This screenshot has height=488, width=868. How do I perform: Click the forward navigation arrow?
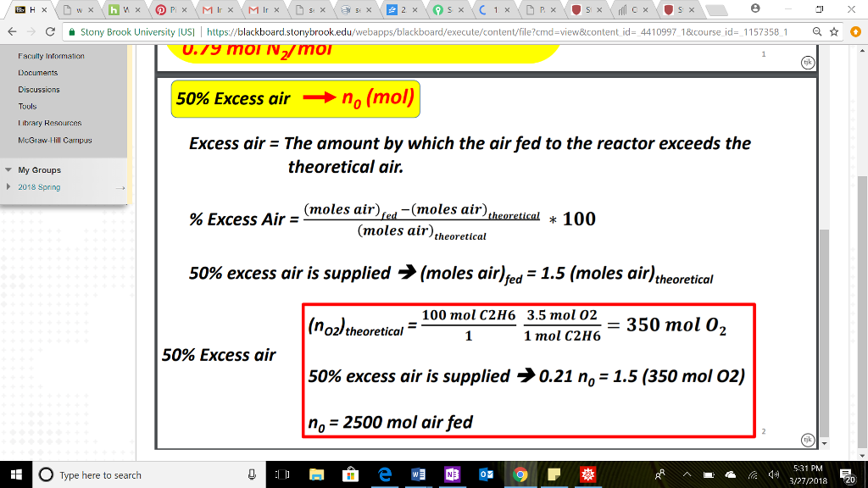[x=31, y=32]
